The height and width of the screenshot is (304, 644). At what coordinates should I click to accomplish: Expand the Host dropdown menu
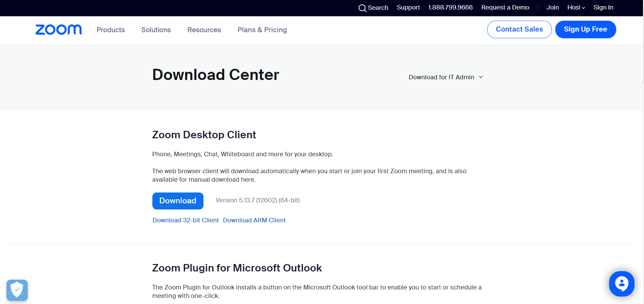(x=576, y=7)
